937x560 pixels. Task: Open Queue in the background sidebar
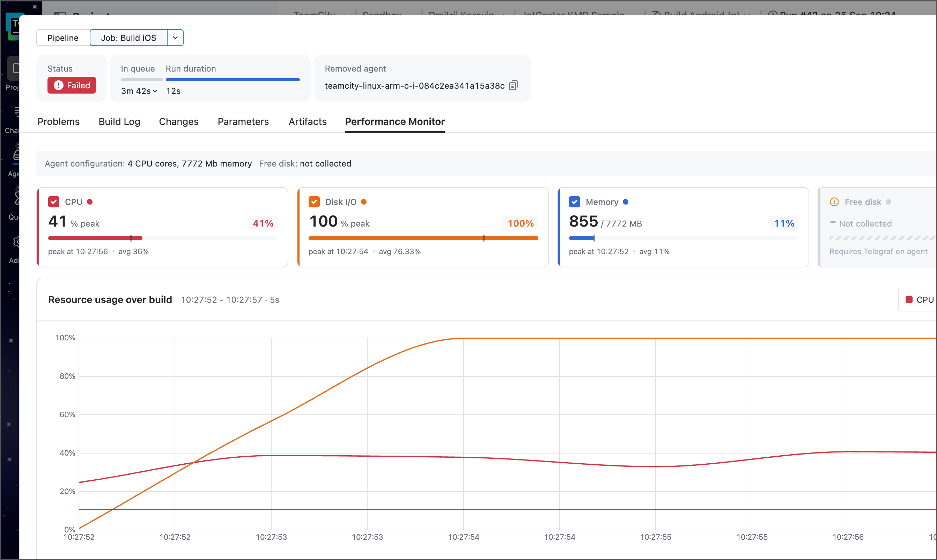[14, 205]
